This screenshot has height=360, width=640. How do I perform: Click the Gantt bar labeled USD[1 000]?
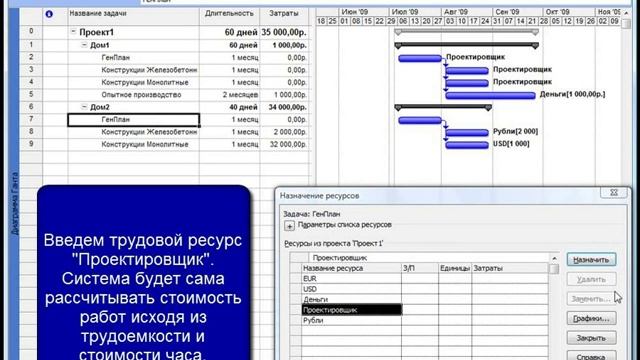(467, 145)
